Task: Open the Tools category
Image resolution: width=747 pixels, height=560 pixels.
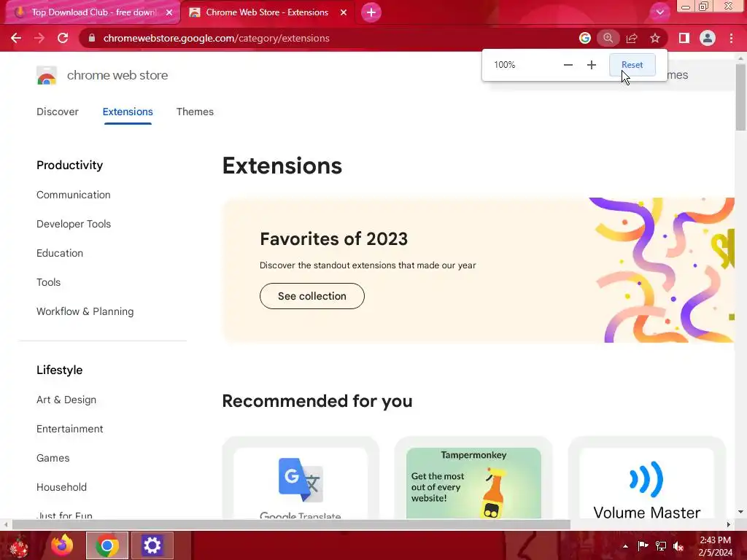Action: [49, 282]
